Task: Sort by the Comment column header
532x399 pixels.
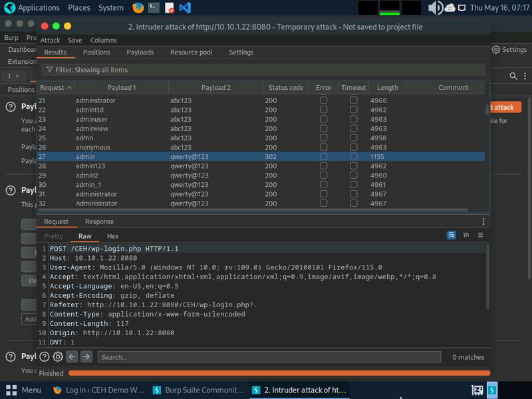Action: click(453, 88)
